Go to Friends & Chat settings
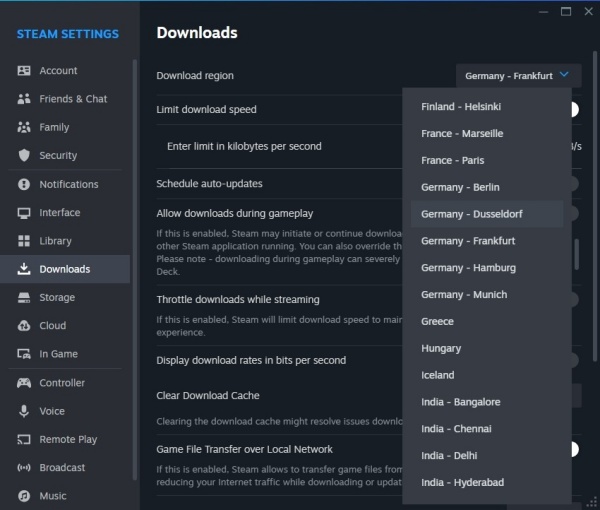This screenshot has height=510, width=600. point(65,99)
